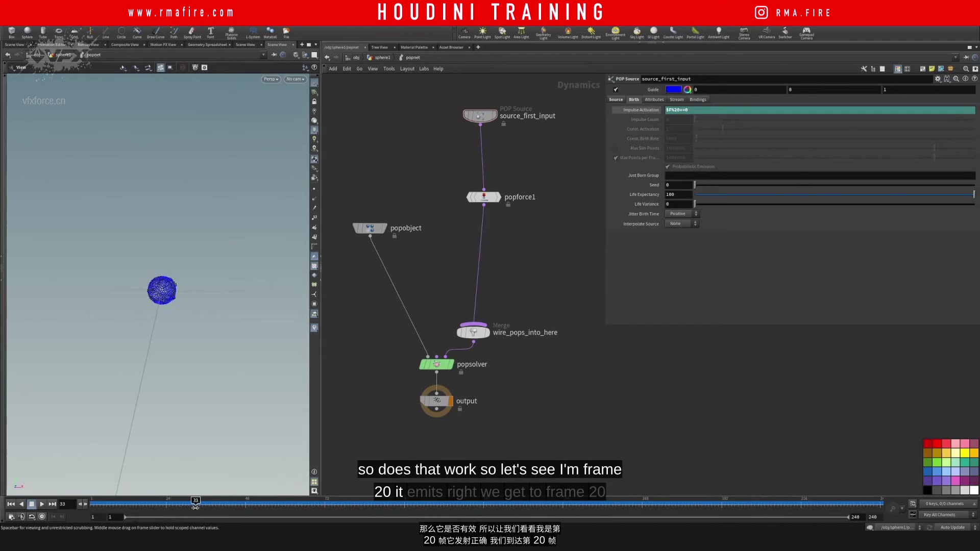This screenshot has height=551, width=980.
Task: Add an Ambient Light from the shelf
Action: [x=719, y=33]
